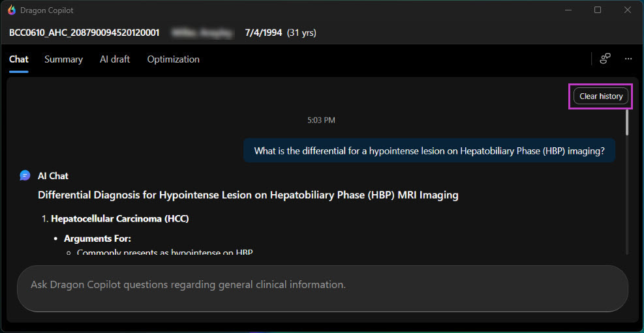Maximize the Dragon Copilot window

point(598,10)
